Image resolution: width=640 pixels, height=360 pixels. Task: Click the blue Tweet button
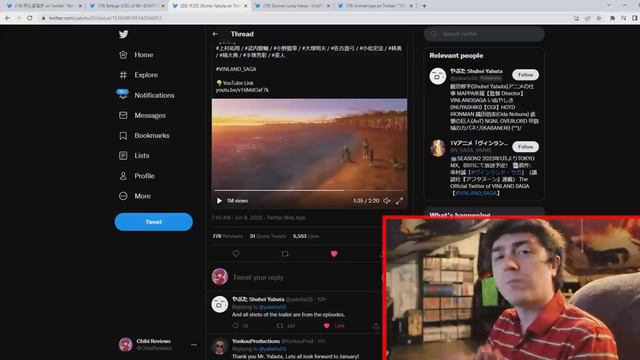click(153, 222)
